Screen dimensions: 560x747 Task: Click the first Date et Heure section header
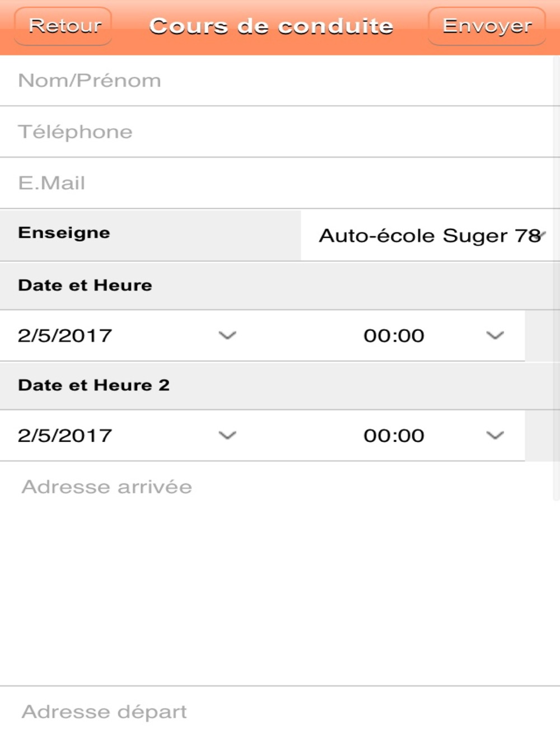click(x=85, y=285)
